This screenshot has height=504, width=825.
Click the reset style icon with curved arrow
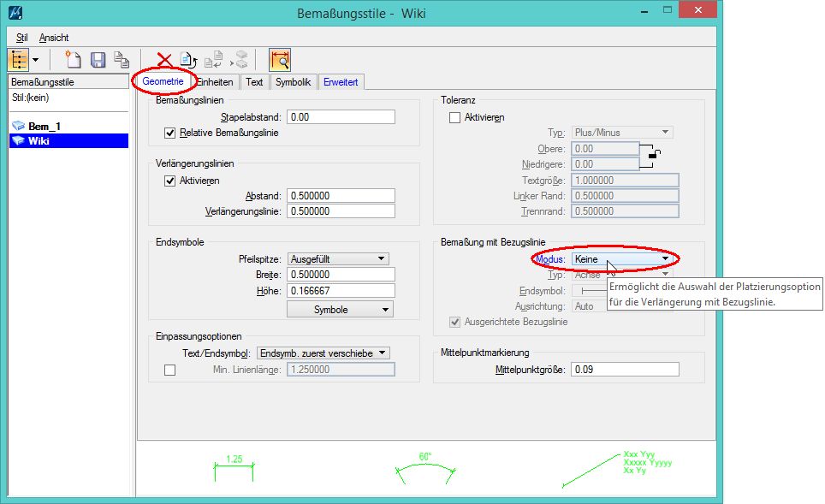[x=188, y=60]
